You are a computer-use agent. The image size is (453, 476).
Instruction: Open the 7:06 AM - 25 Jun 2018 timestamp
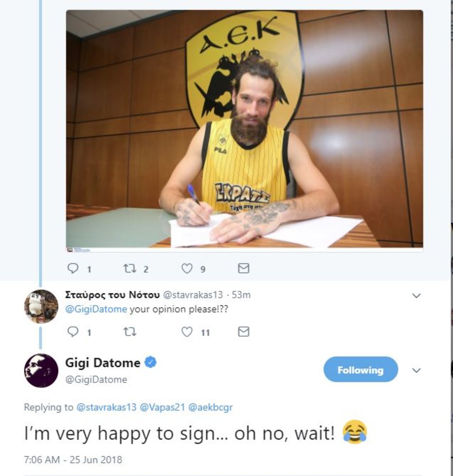[73, 460]
